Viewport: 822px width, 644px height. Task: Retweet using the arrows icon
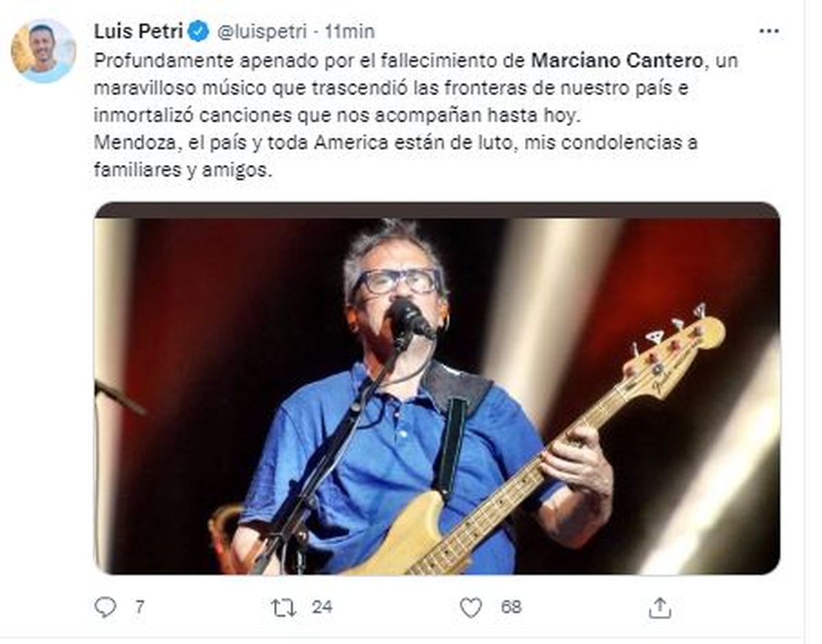click(x=284, y=607)
